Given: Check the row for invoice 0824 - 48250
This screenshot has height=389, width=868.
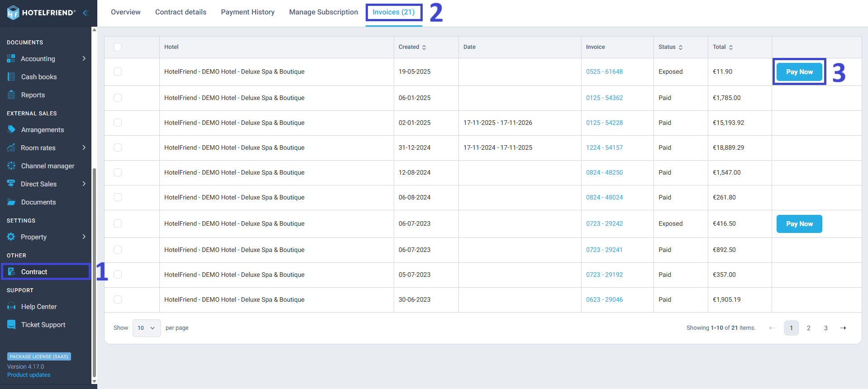Looking at the screenshot, I should point(118,172).
